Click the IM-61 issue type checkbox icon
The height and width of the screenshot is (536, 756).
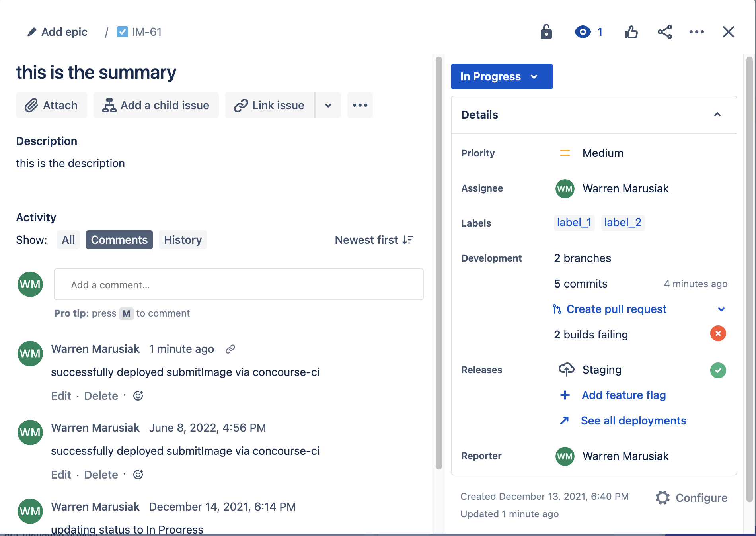[x=123, y=32]
